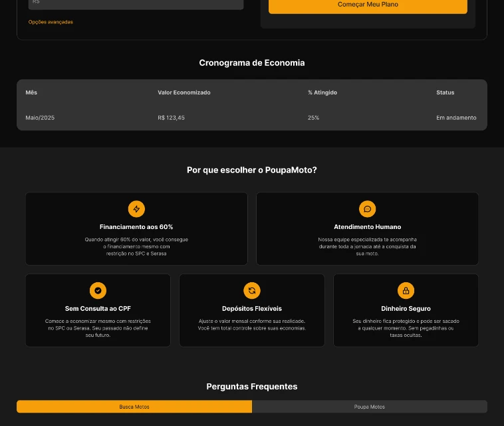
Task: Click the refresh arrows Depósitos Flexíveis icon
Action: [252, 290]
